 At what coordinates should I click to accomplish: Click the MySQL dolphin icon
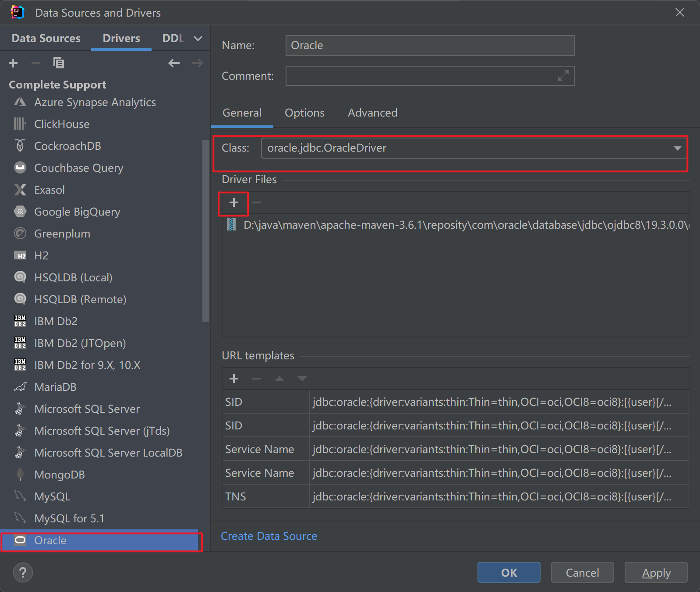coord(20,496)
